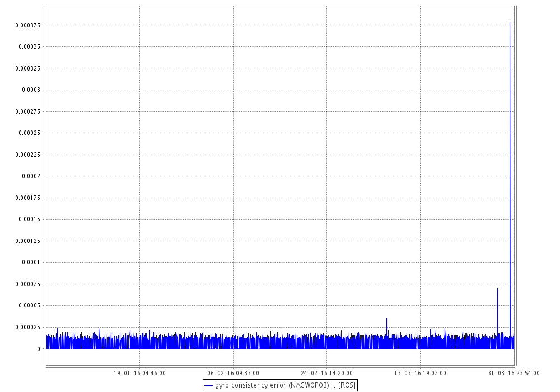This screenshot has width=560, height=392.
Task: Click x-axis label 24-02-16 14:20:00
Action: 327,374
